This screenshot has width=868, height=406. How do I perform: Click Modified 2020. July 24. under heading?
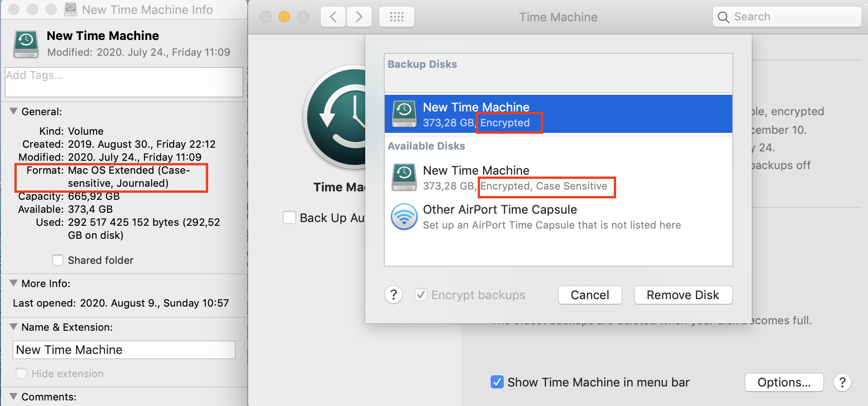pos(138,52)
